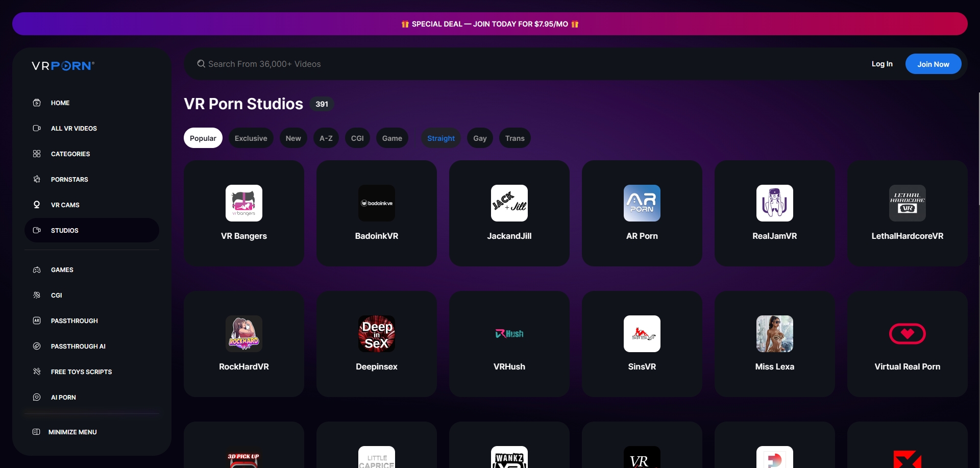Click the Passthrough AR icon
This screenshot has width=980, height=468.
37,321
